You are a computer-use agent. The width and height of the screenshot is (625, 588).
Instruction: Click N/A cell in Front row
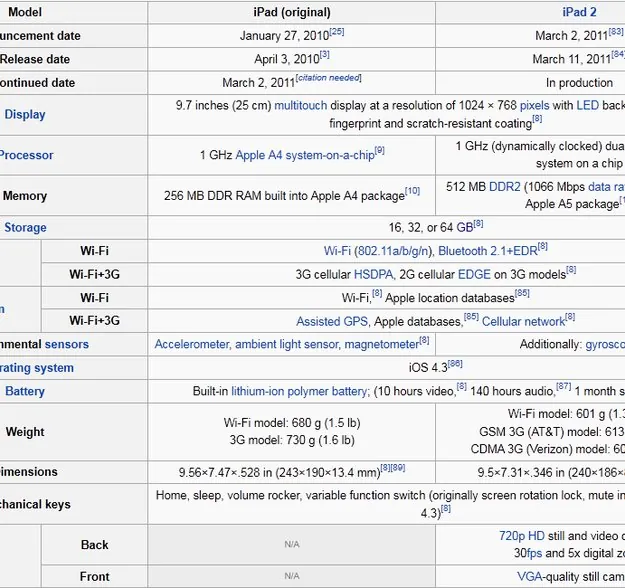click(292, 576)
